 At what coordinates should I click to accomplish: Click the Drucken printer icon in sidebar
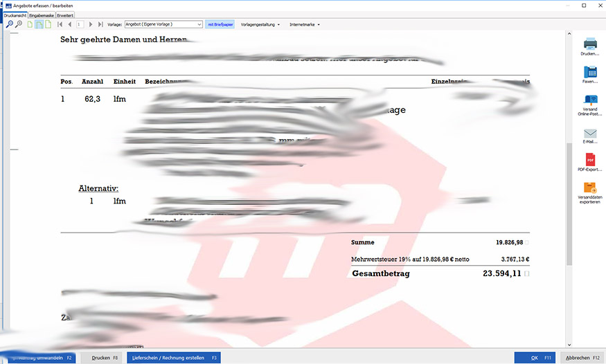coord(590,46)
